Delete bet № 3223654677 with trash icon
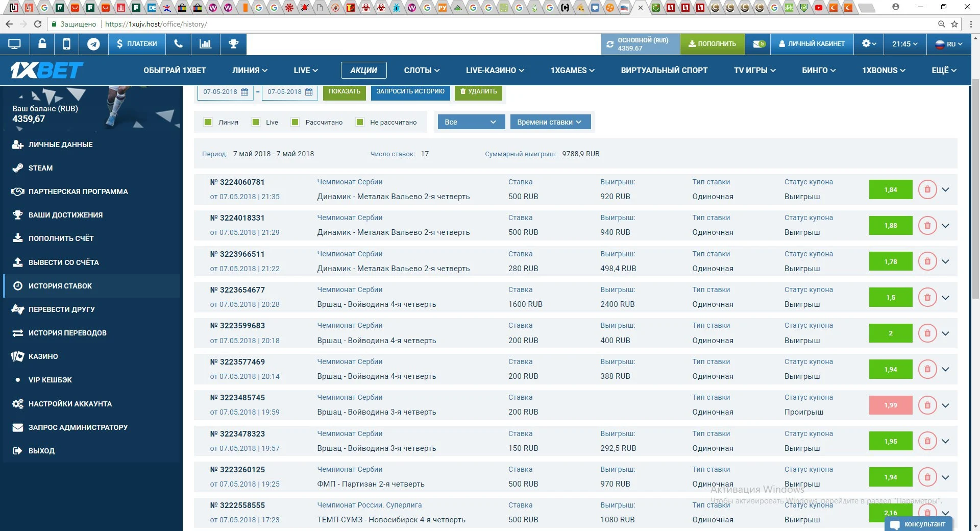This screenshot has width=980, height=531. click(927, 297)
